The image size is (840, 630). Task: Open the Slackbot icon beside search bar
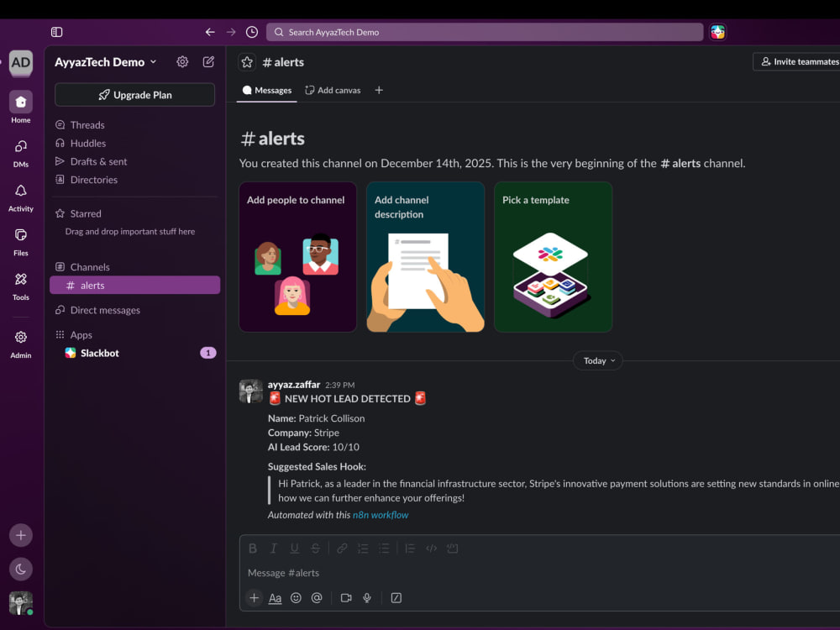(718, 32)
